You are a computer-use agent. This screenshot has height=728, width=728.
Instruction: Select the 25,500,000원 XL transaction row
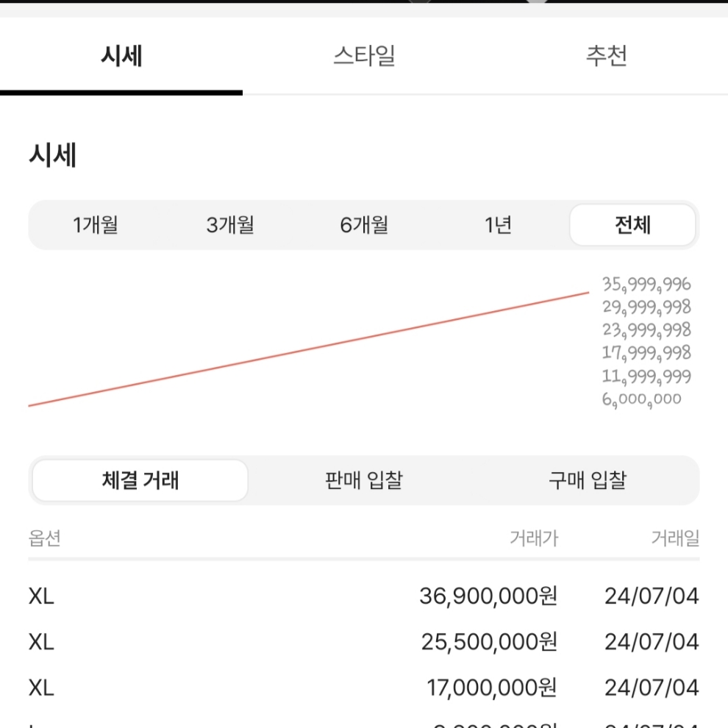point(364,642)
